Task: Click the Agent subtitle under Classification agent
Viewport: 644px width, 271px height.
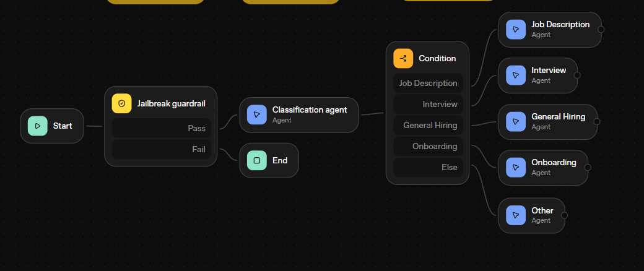Action: pyautogui.click(x=282, y=120)
